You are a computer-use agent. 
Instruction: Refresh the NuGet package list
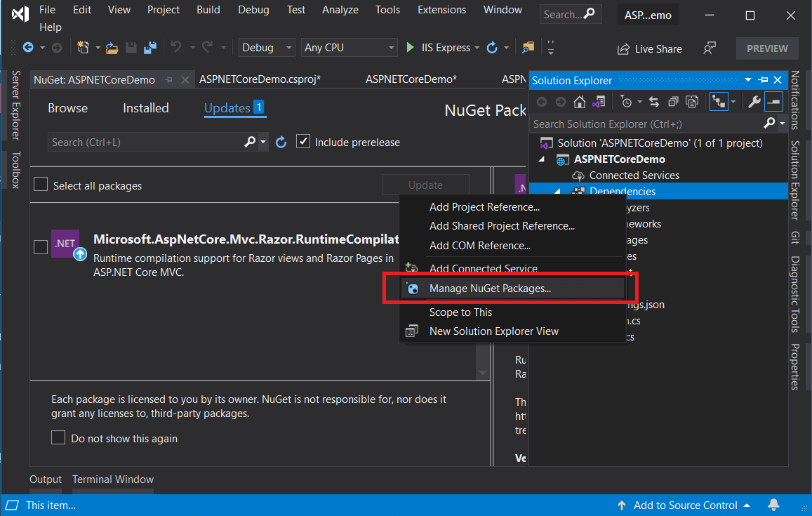point(281,143)
